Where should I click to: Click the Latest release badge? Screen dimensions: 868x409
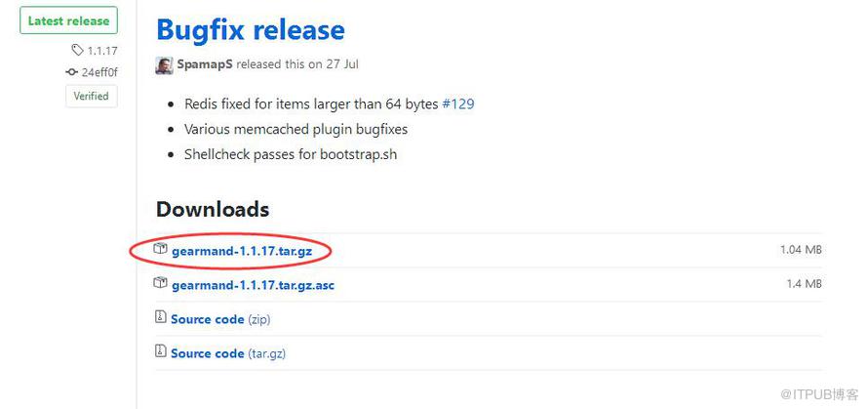(x=68, y=20)
